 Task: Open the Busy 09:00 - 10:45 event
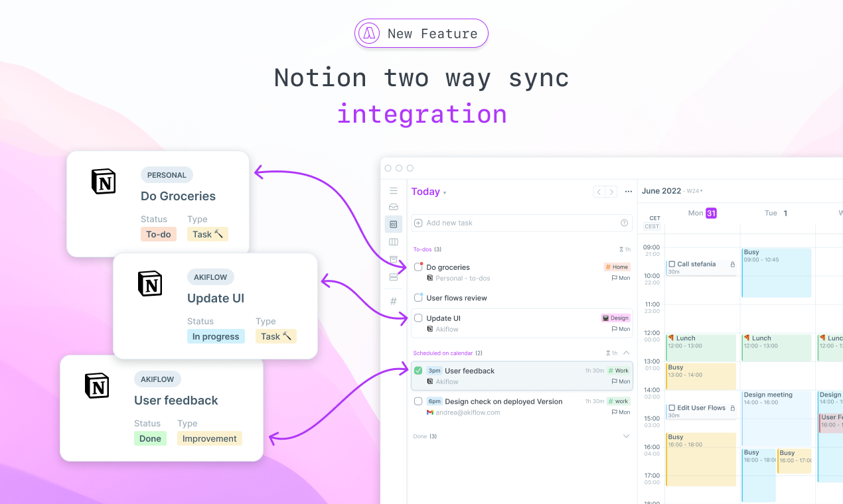pyautogui.click(x=777, y=273)
